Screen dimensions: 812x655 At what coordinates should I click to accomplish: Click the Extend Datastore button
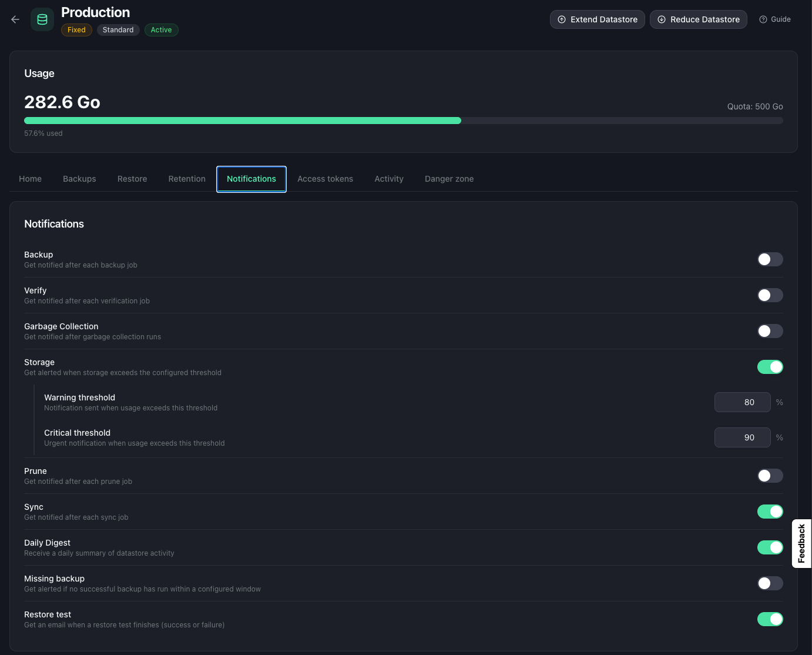coord(598,19)
